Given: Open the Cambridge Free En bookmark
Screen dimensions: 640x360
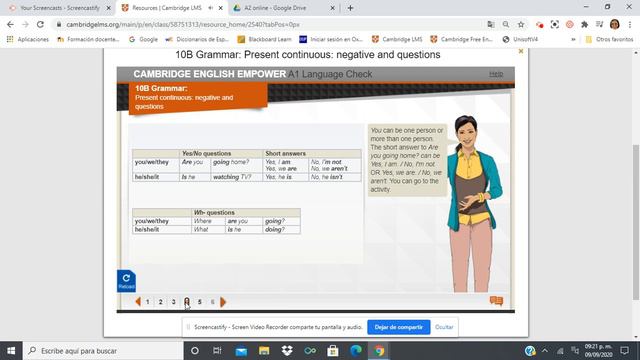Looking at the screenshot, I should click(462, 39).
